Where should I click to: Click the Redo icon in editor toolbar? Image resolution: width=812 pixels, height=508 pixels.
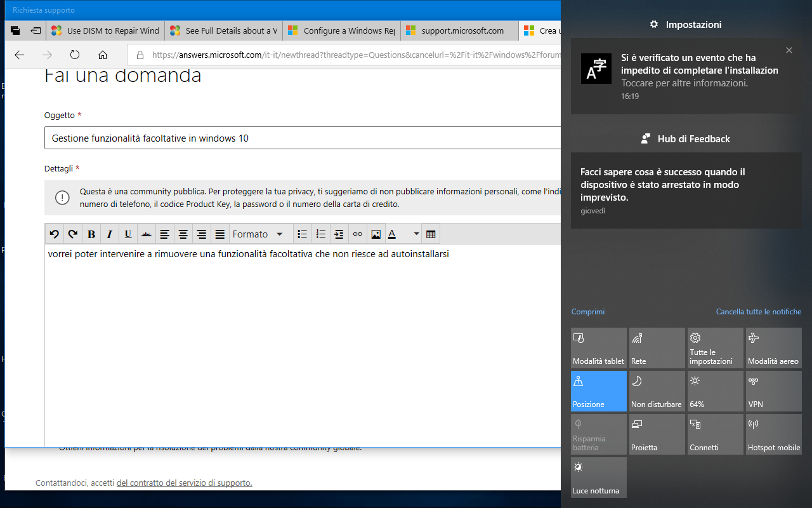coord(73,234)
